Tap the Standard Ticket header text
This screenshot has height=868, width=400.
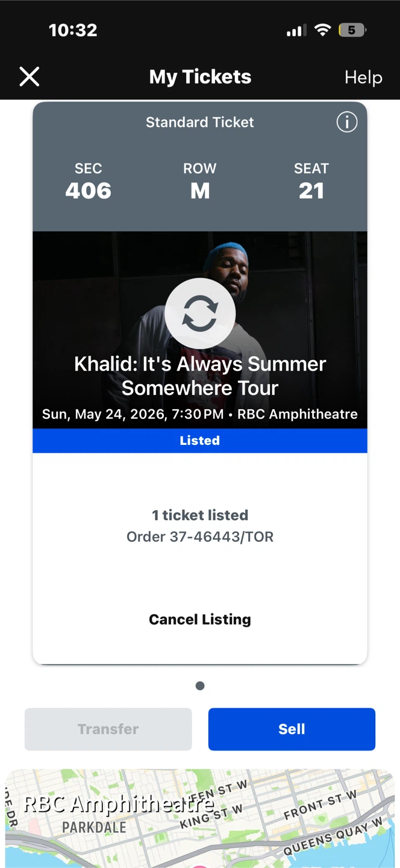click(x=200, y=122)
